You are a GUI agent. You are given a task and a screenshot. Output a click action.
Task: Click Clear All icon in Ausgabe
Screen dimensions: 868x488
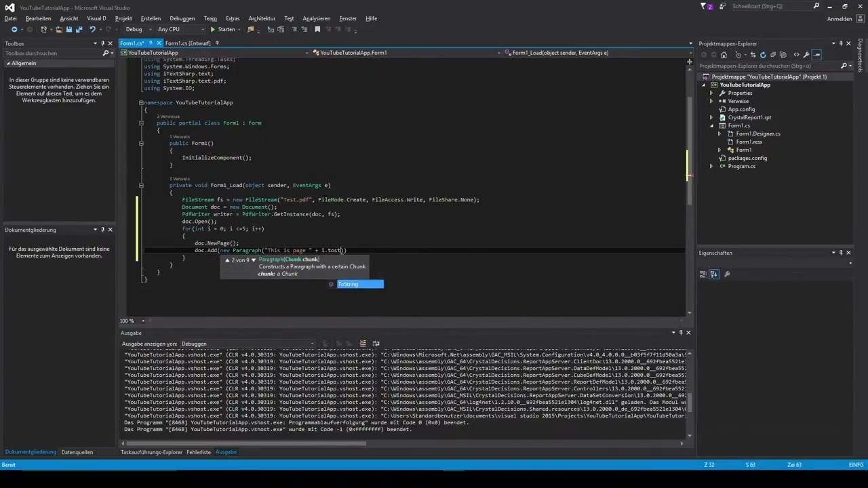coord(363,344)
